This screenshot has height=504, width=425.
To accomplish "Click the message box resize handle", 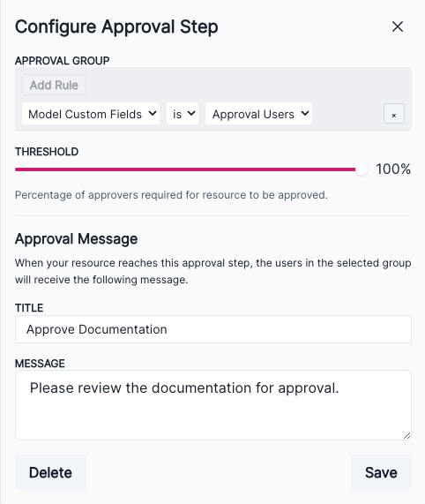I will (406, 435).
